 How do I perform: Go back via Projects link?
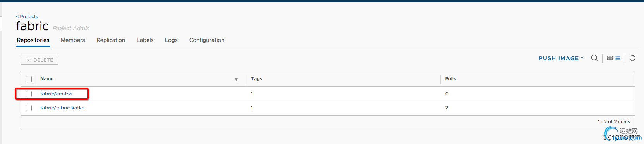point(27,16)
